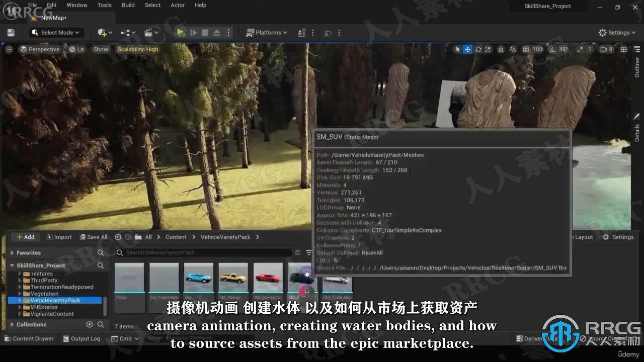The image size is (644, 362).
Task: Open viewport layout grid icon
Action: pyautogui.click(x=623, y=49)
